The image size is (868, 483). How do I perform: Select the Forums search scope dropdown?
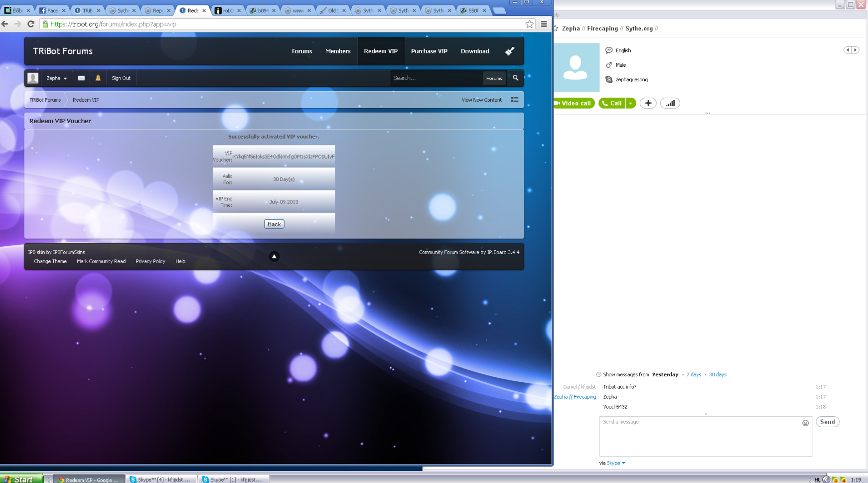[x=494, y=78]
